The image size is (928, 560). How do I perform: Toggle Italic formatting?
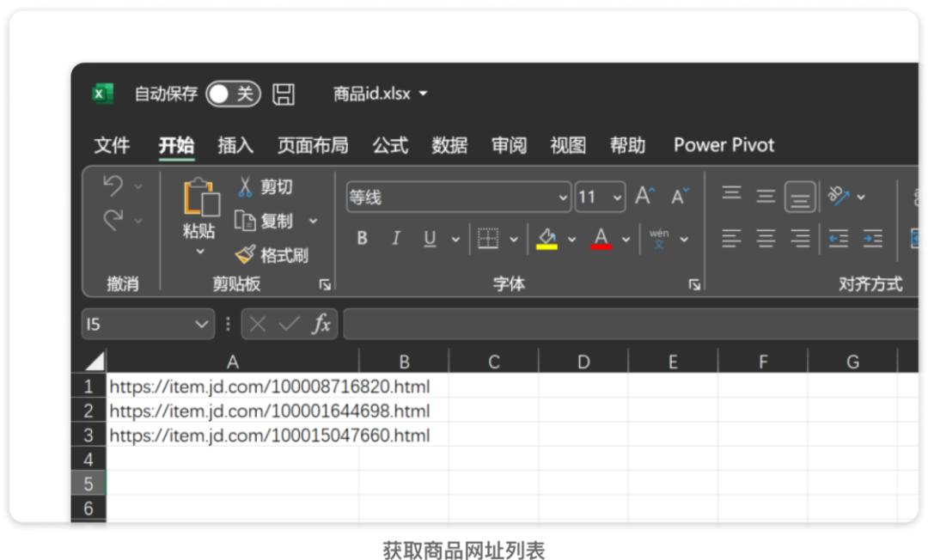[395, 238]
